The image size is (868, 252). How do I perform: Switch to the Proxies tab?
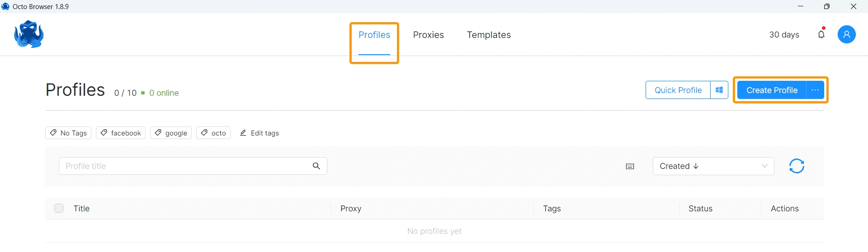coord(428,35)
